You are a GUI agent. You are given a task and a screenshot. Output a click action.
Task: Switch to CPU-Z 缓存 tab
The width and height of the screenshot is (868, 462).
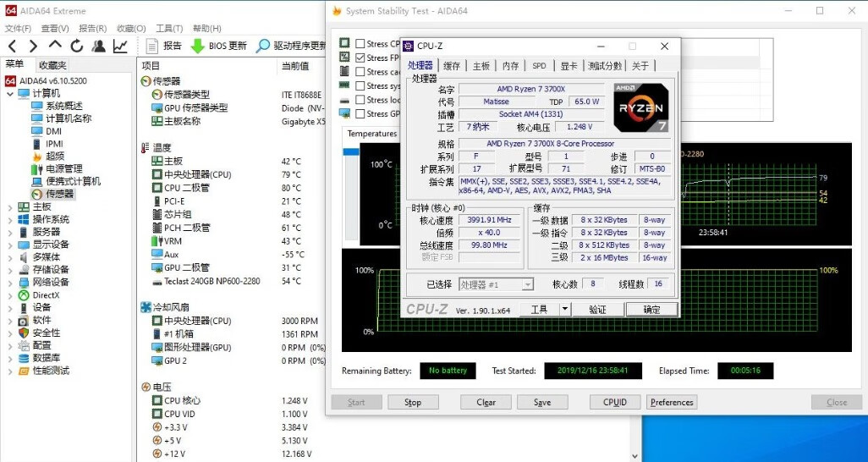pyautogui.click(x=452, y=66)
